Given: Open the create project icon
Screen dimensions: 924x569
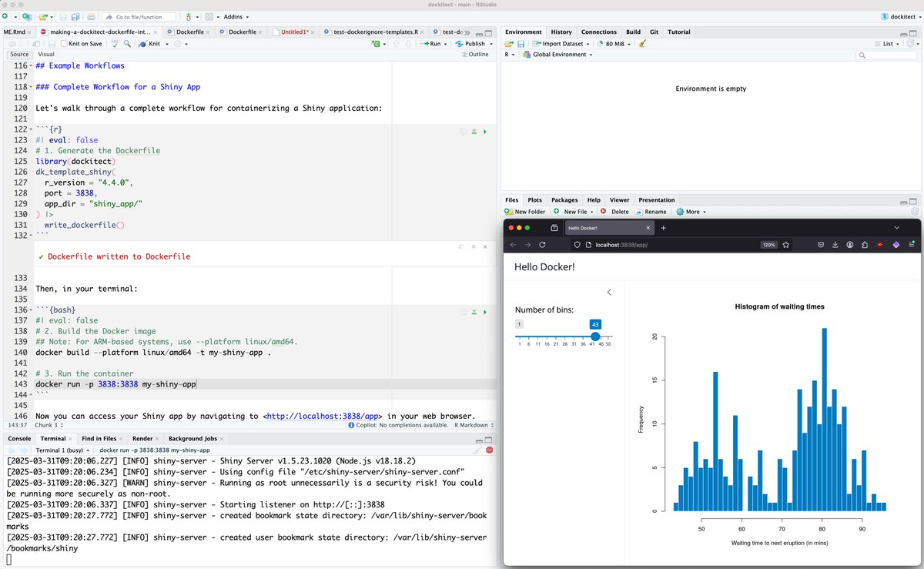Looking at the screenshot, I should 27,16.
